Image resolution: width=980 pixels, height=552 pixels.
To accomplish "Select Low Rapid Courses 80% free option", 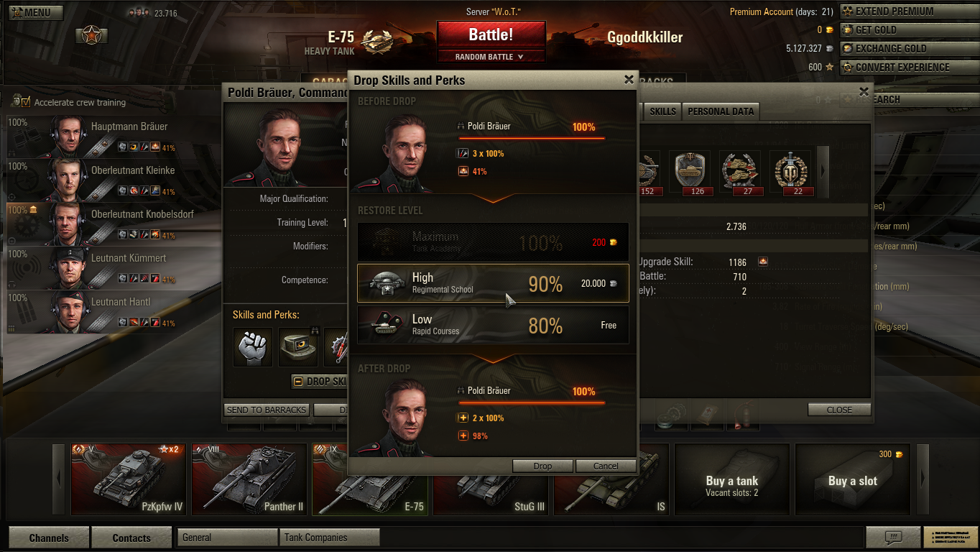I will tap(493, 325).
